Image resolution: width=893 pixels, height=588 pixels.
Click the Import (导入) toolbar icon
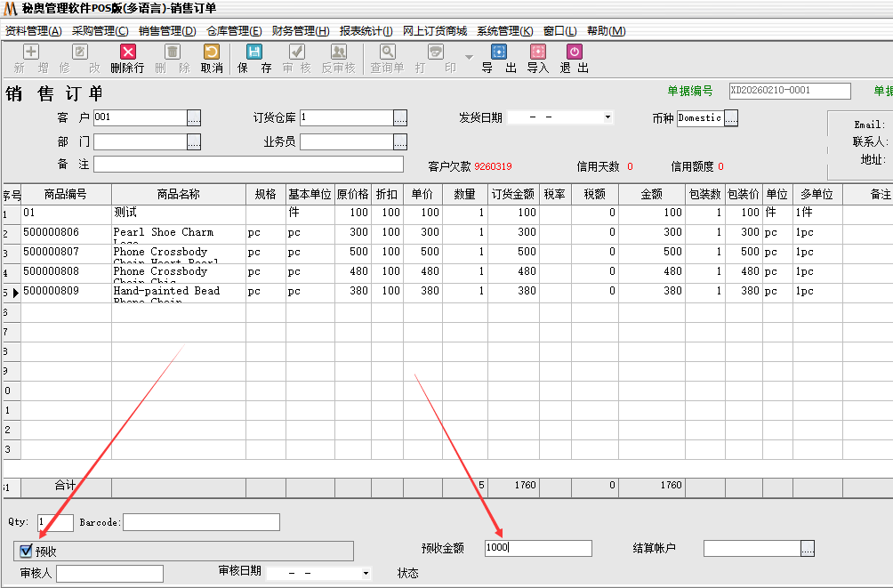[x=537, y=52]
